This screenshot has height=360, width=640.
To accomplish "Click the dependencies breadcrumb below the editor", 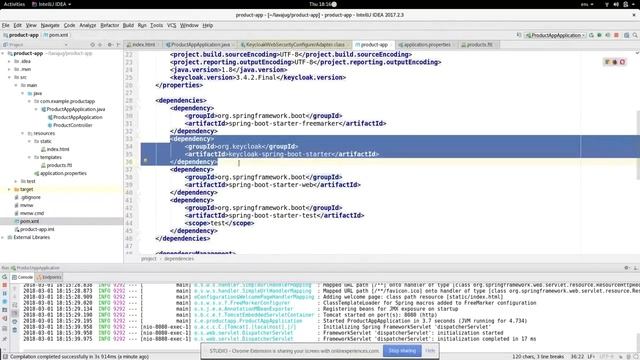I will [x=179, y=259].
